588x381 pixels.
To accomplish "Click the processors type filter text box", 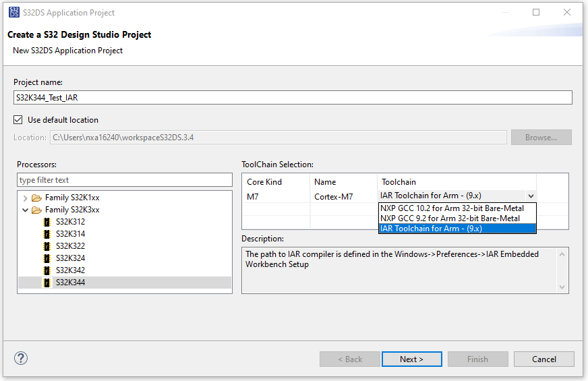I will pos(125,180).
